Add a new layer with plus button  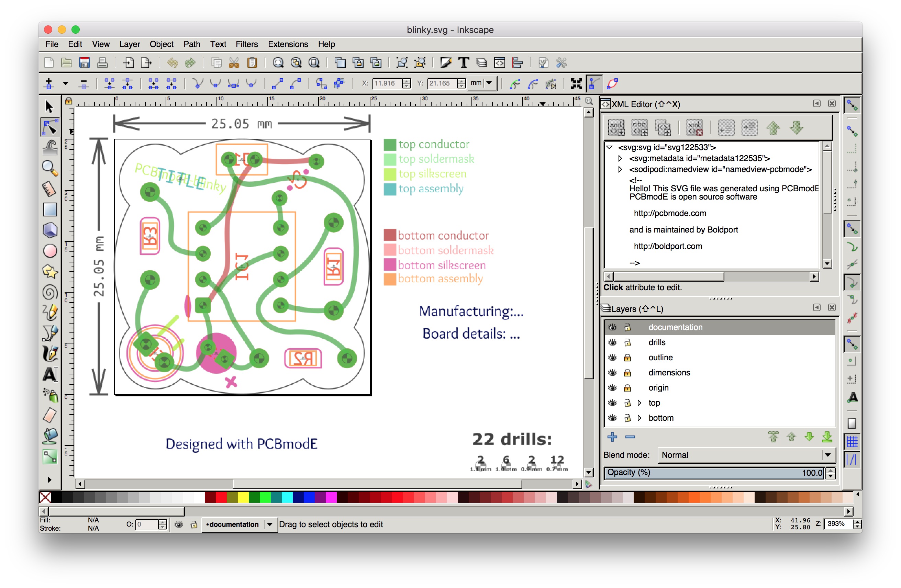coord(612,437)
